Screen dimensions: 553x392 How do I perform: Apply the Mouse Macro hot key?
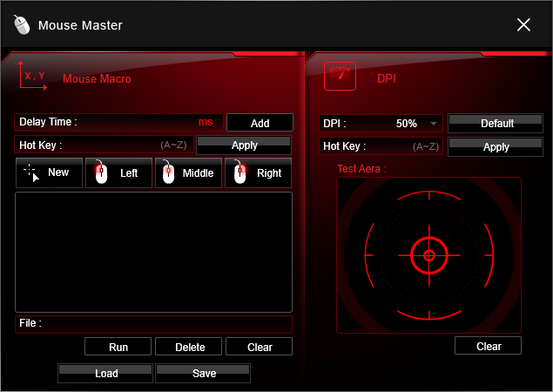(x=244, y=145)
